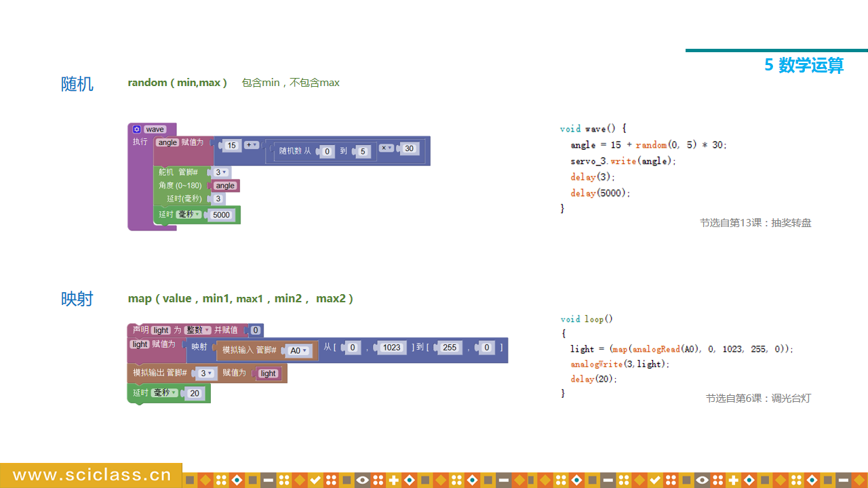
Task: Open the + operator dropdown
Action: [251, 144]
